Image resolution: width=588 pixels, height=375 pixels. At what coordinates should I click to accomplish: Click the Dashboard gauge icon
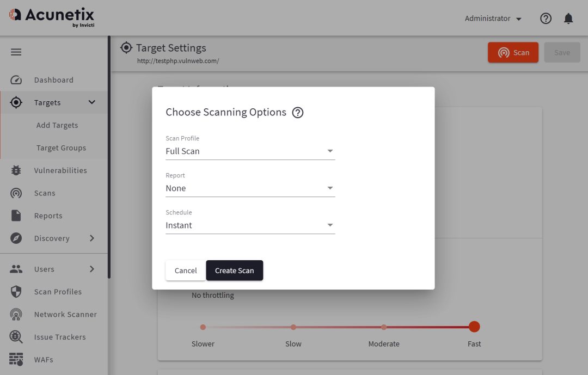coord(16,80)
